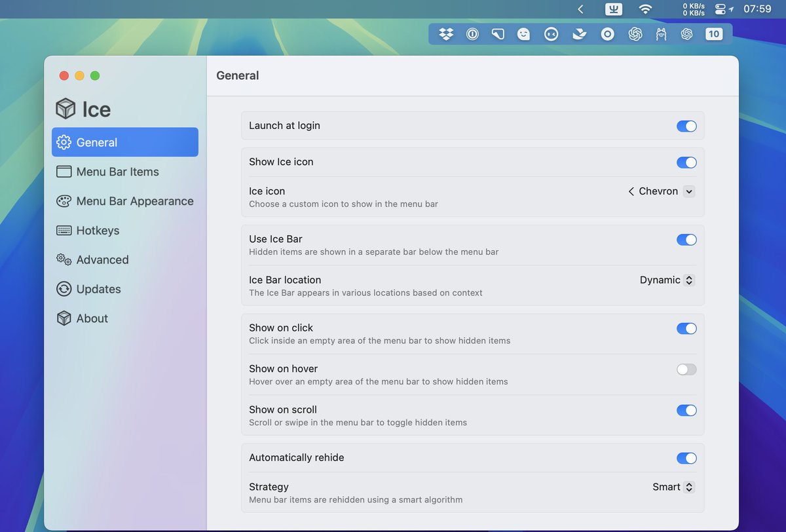Open the Ice icon Chevron dropdown

[x=661, y=191]
